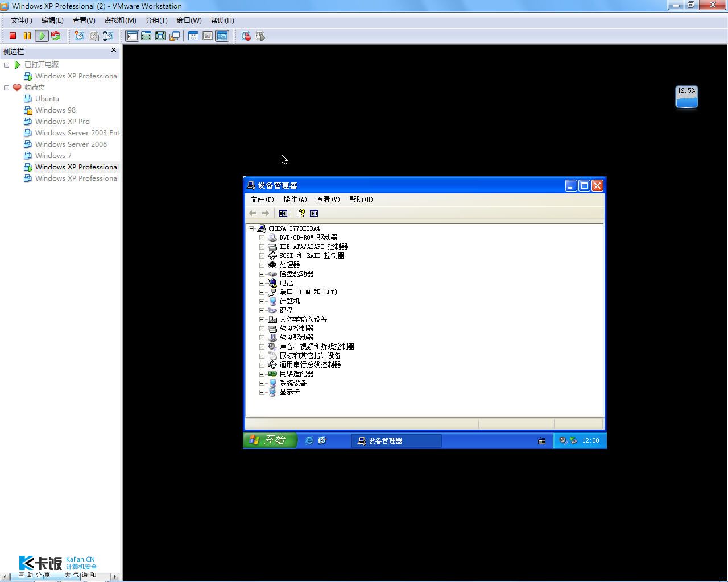Open VMware 编辑(E) menu

click(52, 20)
